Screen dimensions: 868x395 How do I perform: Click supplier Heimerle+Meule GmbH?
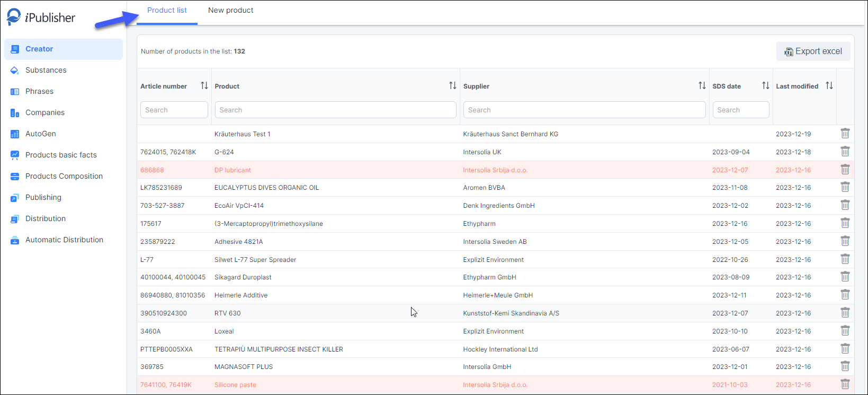click(498, 295)
